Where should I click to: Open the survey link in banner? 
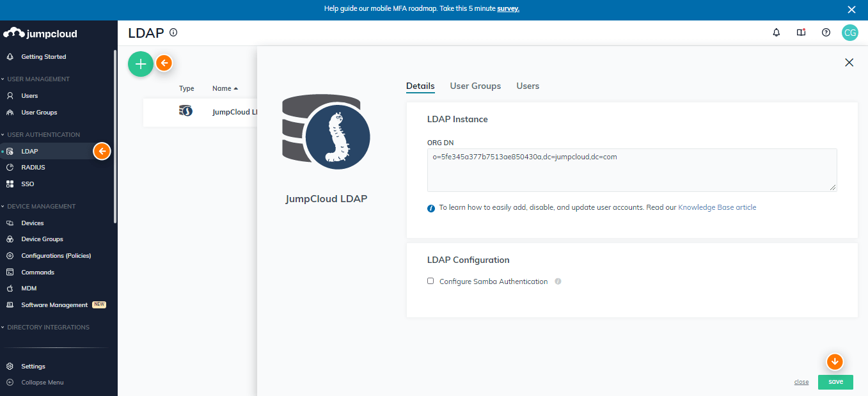(508, 9)
